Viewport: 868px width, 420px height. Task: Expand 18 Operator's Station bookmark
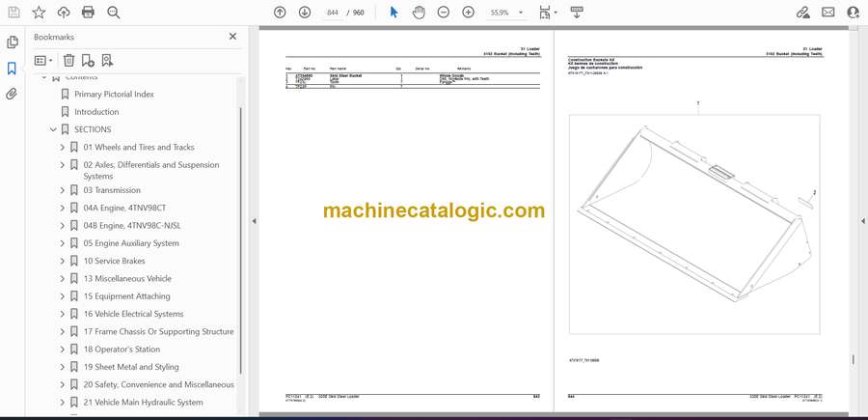pyautogui.click(x=62, y=350)
